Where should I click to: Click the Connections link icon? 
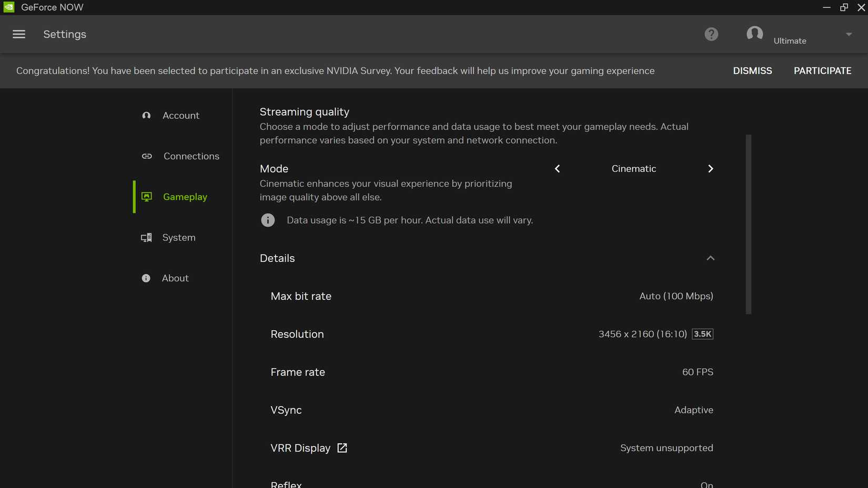click(146, 156)
